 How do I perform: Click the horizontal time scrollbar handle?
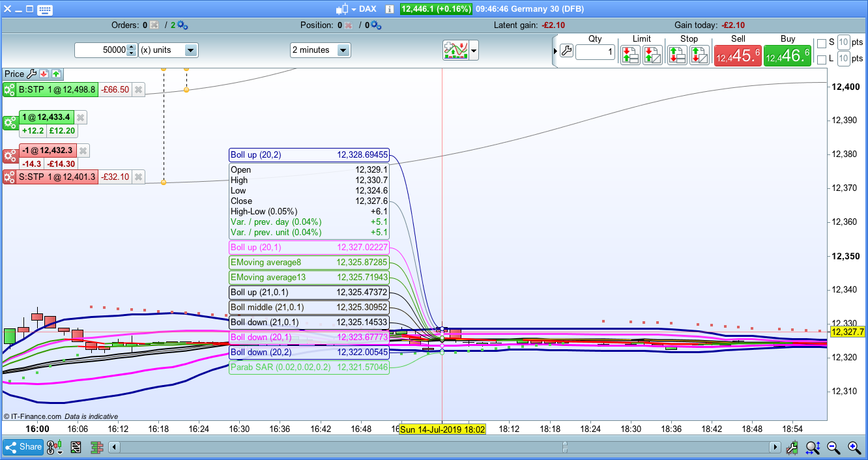coord(565,447)
